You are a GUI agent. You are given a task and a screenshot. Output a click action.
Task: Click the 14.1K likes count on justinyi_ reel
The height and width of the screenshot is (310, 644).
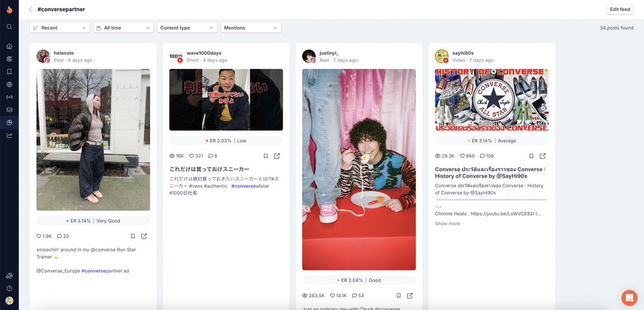(x=341, y=296)
